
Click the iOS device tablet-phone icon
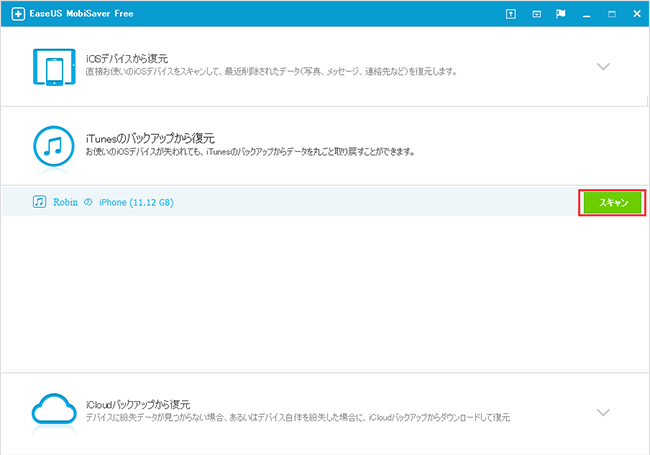point(54,67)
